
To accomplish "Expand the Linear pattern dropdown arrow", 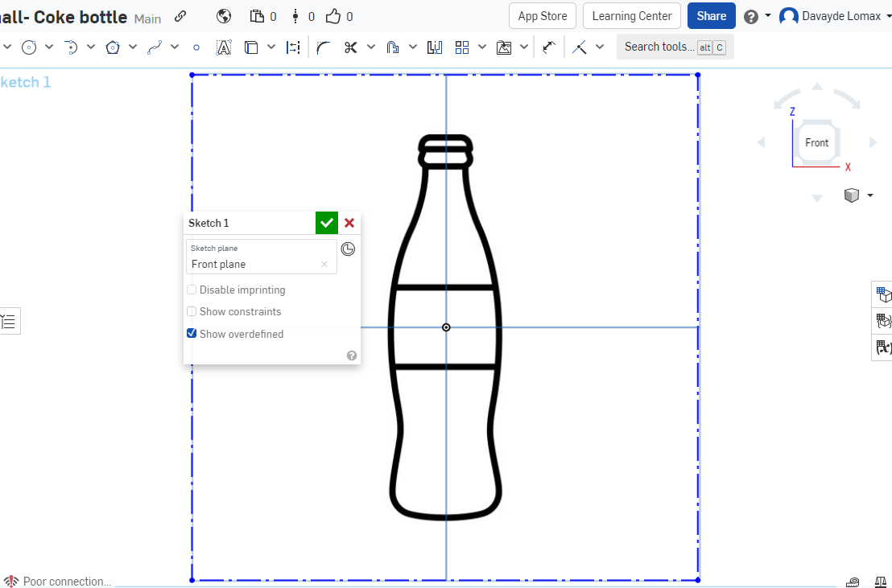I will 482,47.
